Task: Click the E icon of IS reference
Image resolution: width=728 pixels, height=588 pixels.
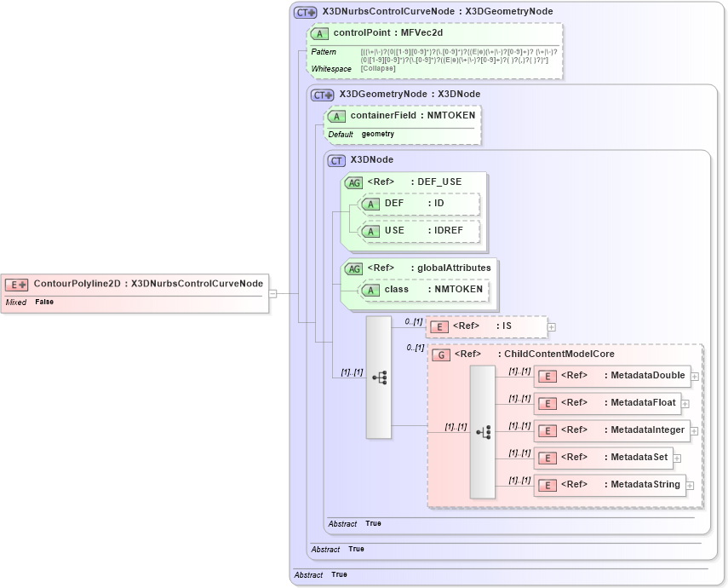Action: pyautogui.click(x=439, y=326)
